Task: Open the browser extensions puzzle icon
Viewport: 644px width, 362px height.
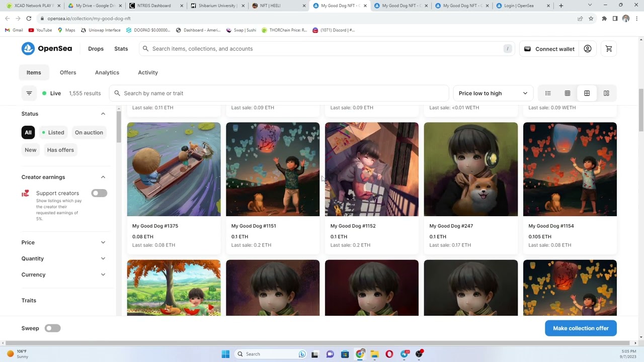Action: [x=604, y=18]
